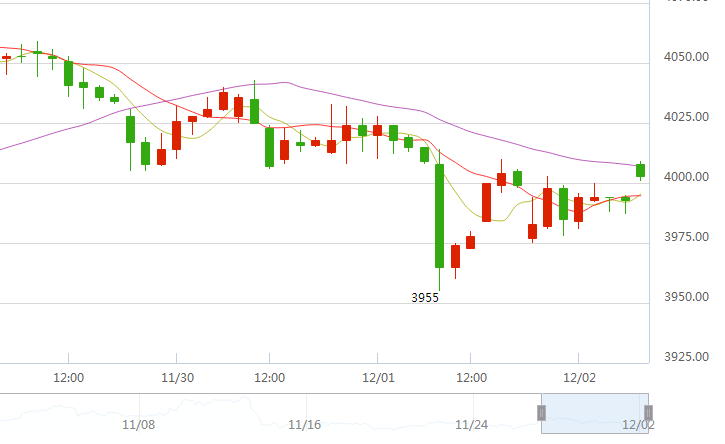Click the 3975.00 price axis label

(687, 237)
